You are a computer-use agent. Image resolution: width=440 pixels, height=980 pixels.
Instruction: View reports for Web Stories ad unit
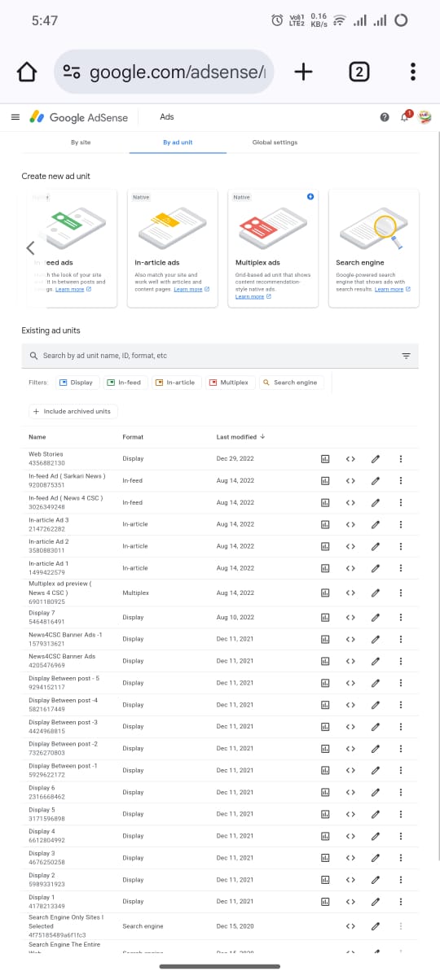(x=325, y=459)
